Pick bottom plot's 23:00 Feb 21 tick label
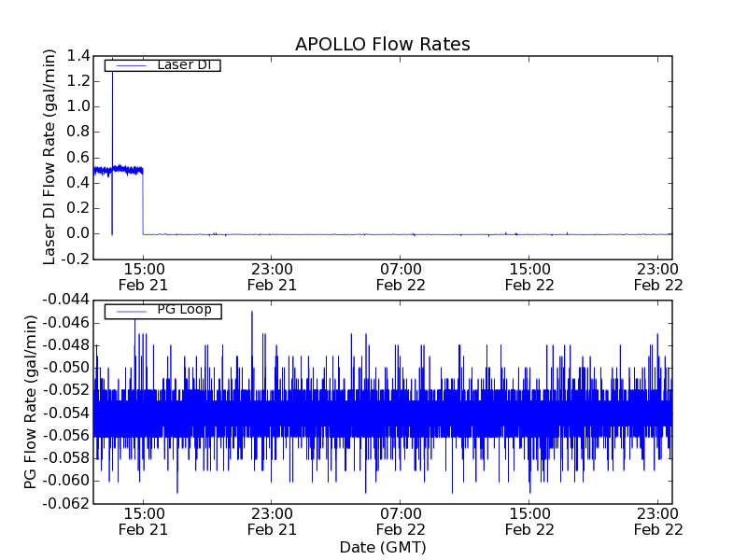Viewport: 747px width, 560px height. click(272, 522)
